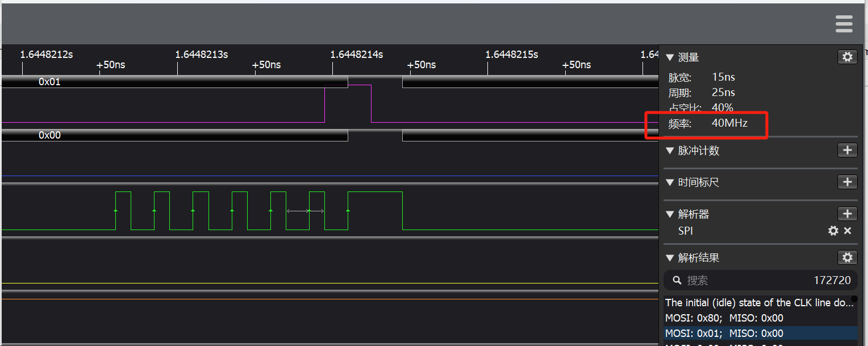Remove the SPI decoder with the X icon
This screenshot has width=868, height=346.
click(848, 231)
